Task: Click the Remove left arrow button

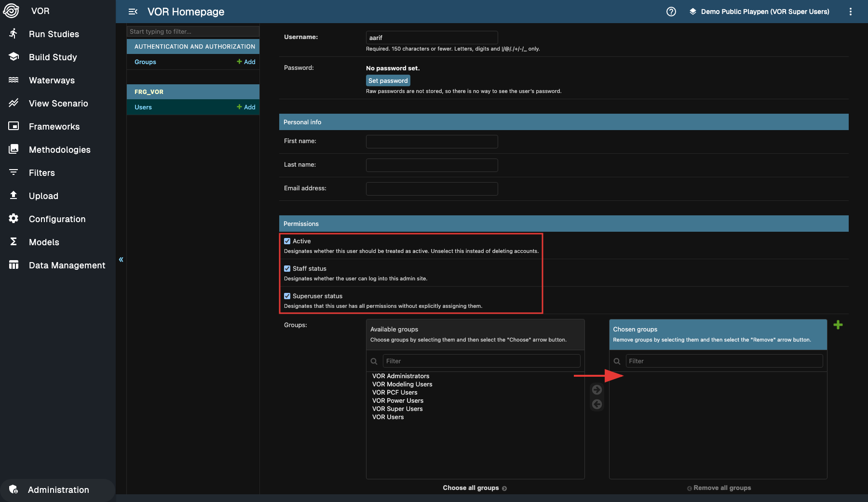Action: pyautogui.click(x=597, y=404)
